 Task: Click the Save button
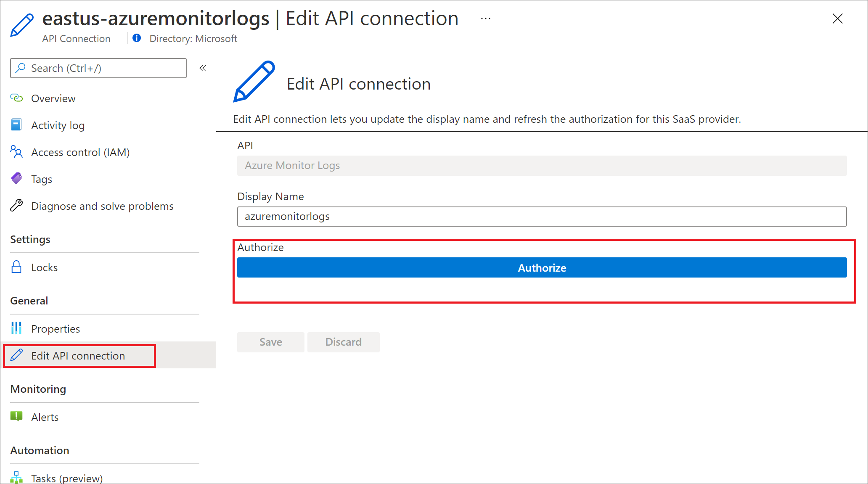[x=271, y=342]
